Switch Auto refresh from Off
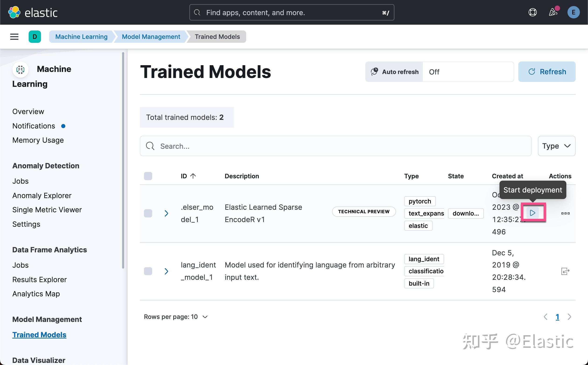The image size is (588, 365). pyautogui.click(x=468, y=72)
